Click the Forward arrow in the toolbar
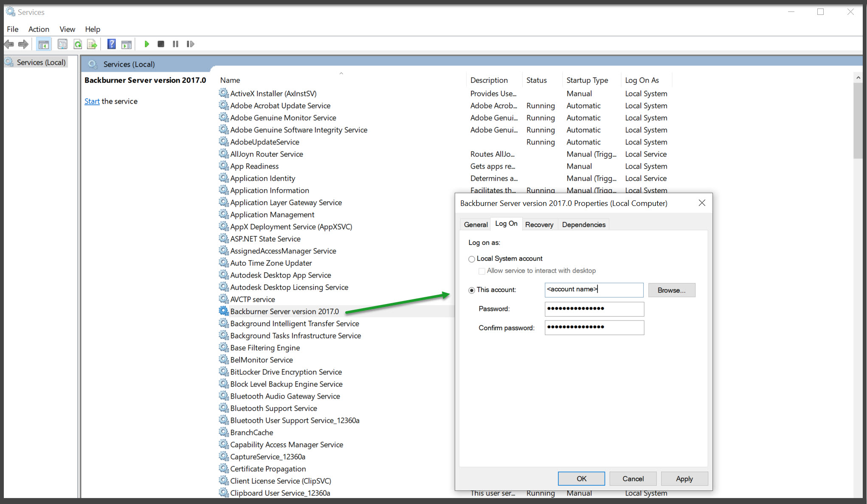867x504 pixels. [x=23, y=44]
